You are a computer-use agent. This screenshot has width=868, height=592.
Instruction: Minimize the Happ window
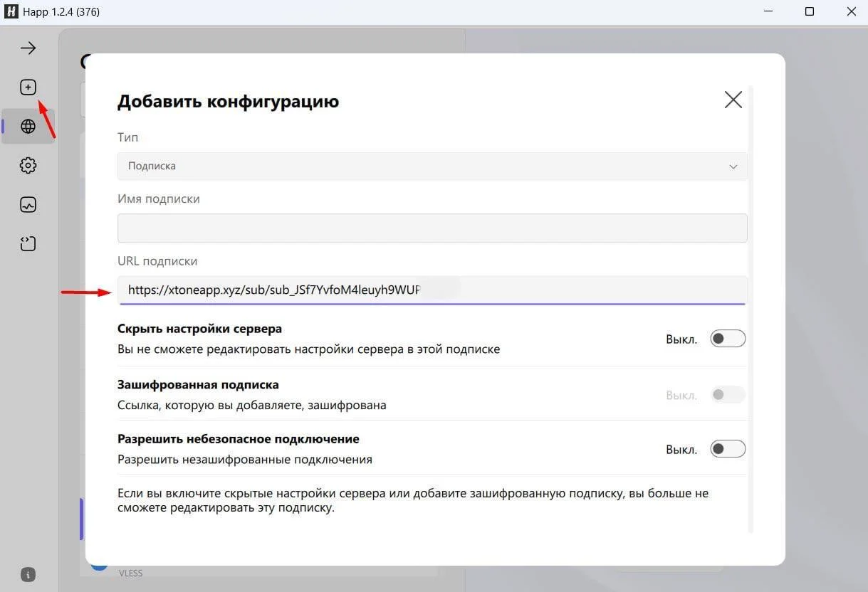click(768, 12)
